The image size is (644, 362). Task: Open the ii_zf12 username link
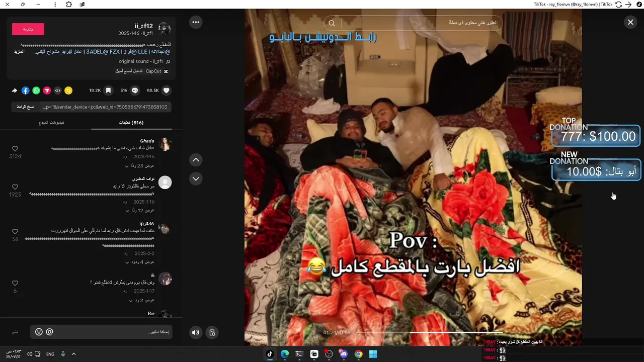tap(144, 26)
